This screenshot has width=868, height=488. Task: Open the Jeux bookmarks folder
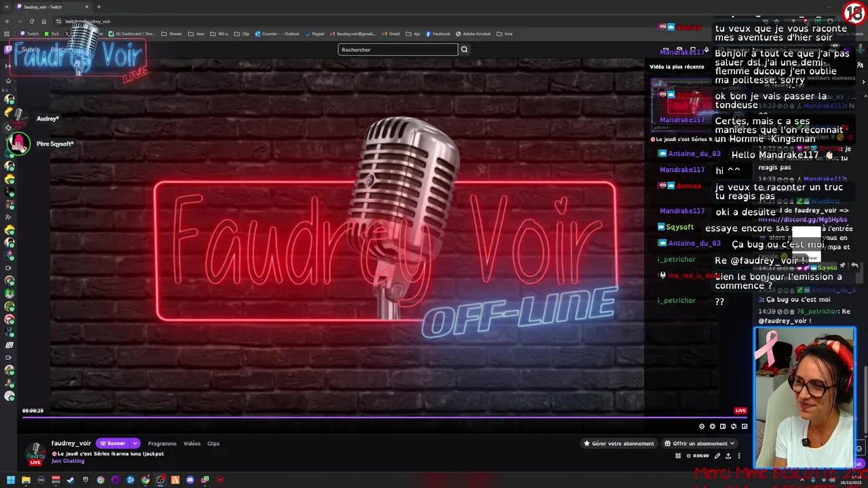196,34
